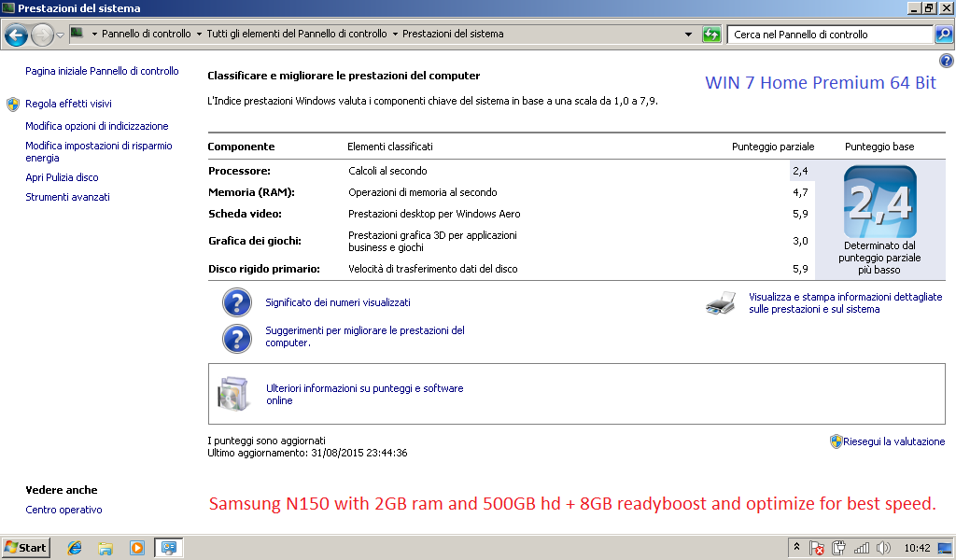Screen dimensions: 956x560
Task: Open the help question mark icon
Action: [x=947, y=61]
